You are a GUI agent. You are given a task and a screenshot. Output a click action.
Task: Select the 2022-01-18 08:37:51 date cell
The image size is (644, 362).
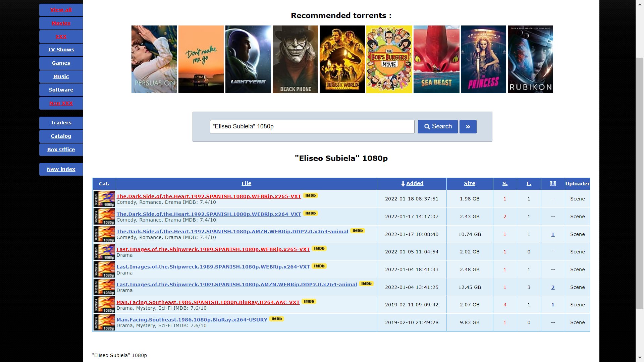[412, 199]
